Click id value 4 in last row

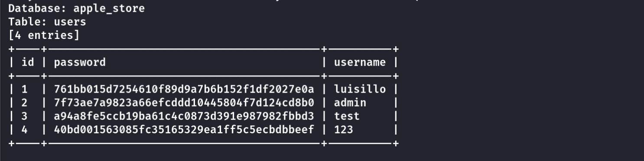point(25,129)
